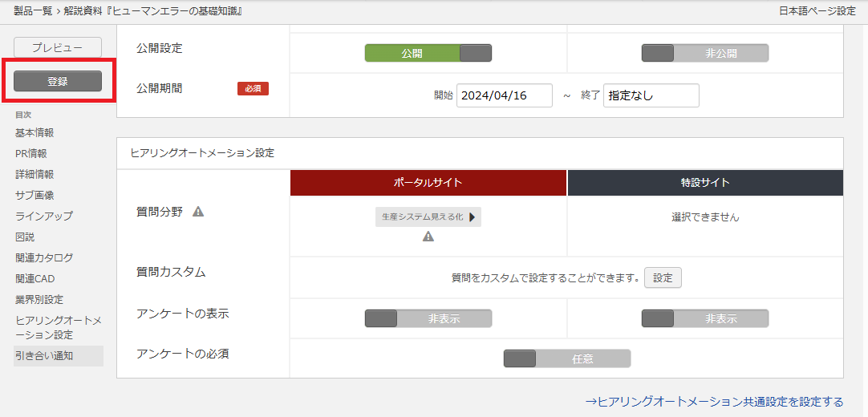Select 引き合い通知 in table of contents

point(44,355)
